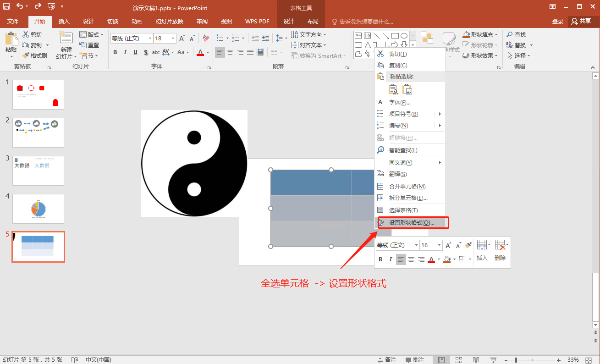Toggle Bold in the ribbon font group
Image resolution: width=600 pixels, height=364 pixels.
click(115, 52)
